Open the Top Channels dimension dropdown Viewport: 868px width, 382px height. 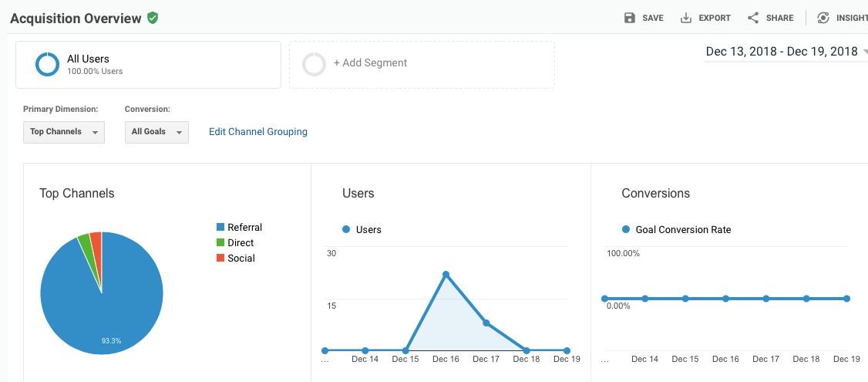(x=63, y=132)
